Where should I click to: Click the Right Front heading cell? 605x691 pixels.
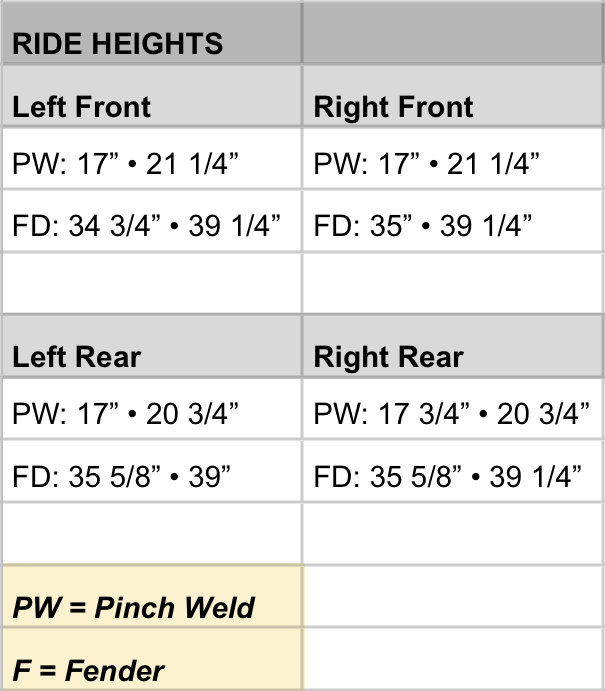pyautogui.click(x=453, y=96)
